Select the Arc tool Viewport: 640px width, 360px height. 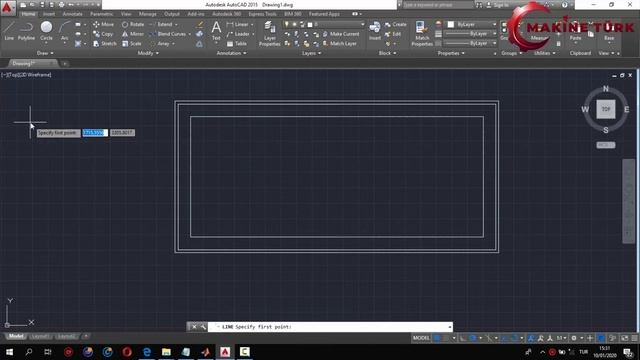pos(64,31)
